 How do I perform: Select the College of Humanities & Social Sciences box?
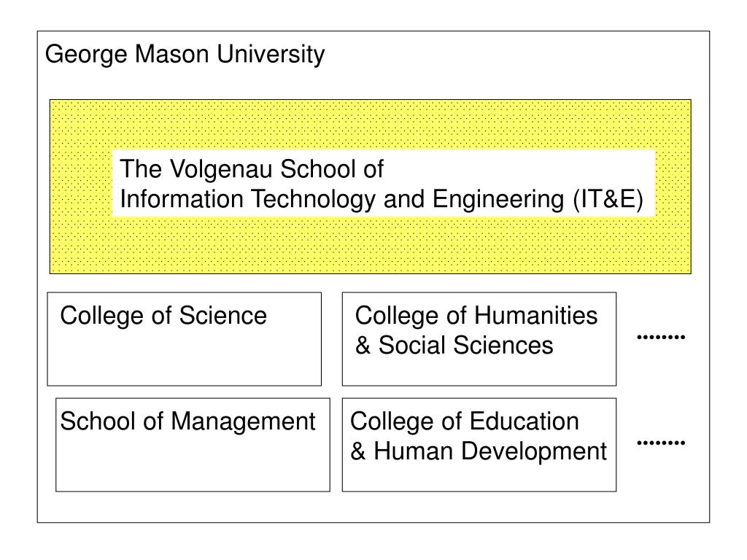click(479, 339)
